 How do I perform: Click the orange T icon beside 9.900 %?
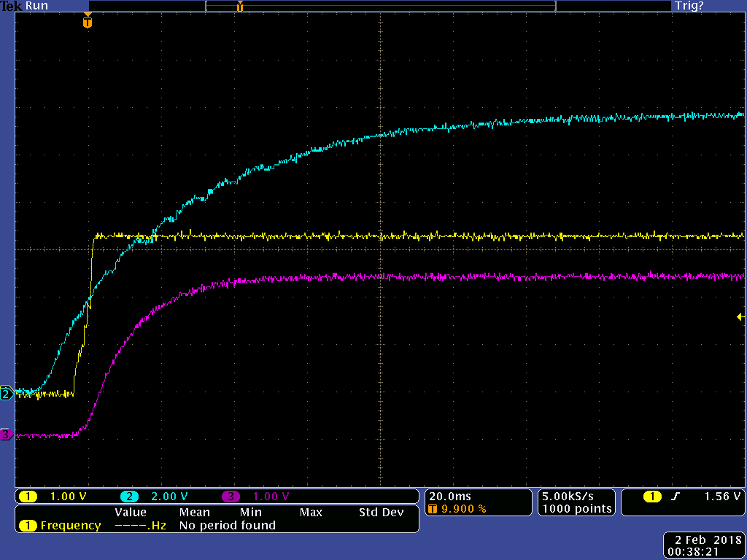pyautogui.click(x=433, y=509)
